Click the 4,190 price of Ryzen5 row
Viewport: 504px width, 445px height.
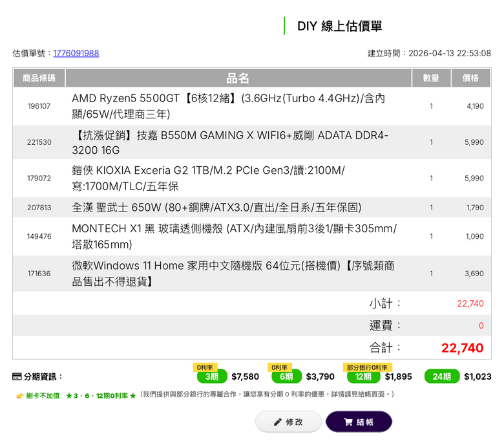[x=475, y=106]
